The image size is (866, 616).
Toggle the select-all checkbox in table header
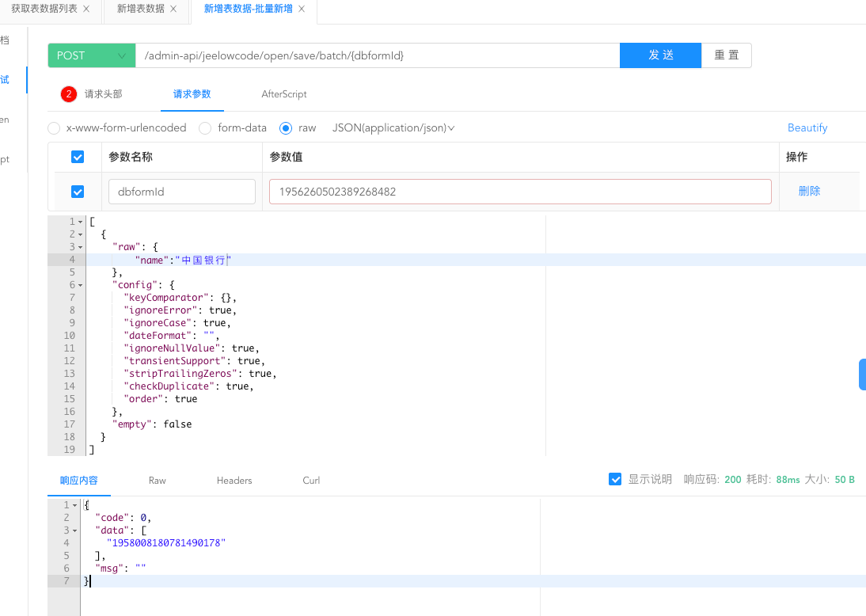tap(78, 157)
